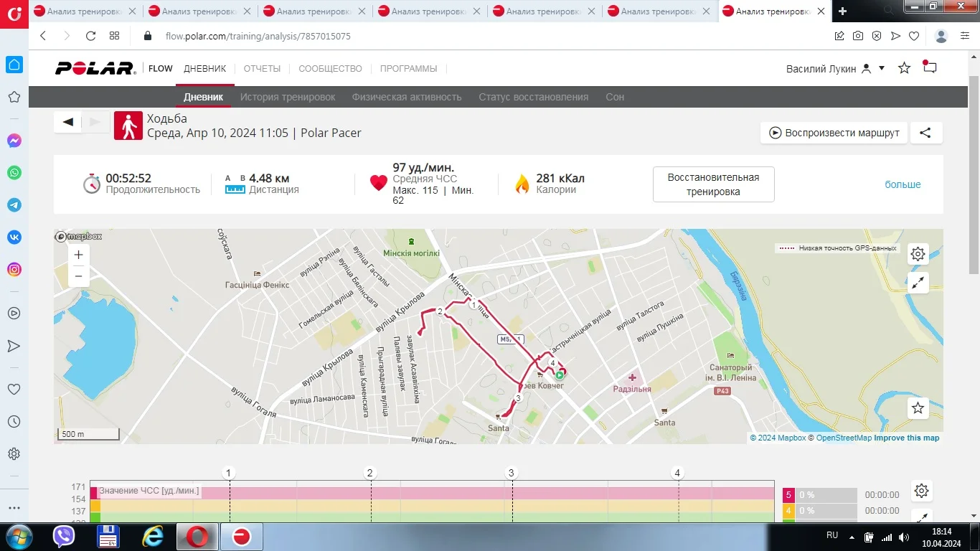This screenshot has height=551, width=980.
Task: Switch to Сон tab
Action: tap(615, 97)
